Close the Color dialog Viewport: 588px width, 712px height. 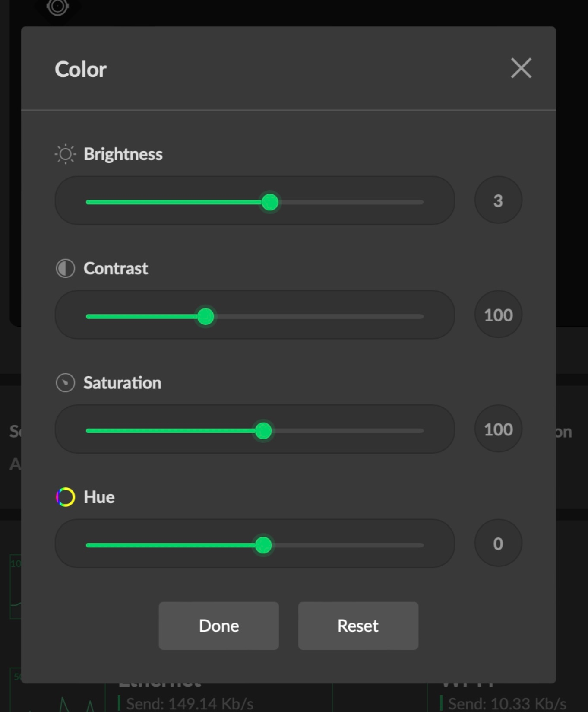point(521,68)
